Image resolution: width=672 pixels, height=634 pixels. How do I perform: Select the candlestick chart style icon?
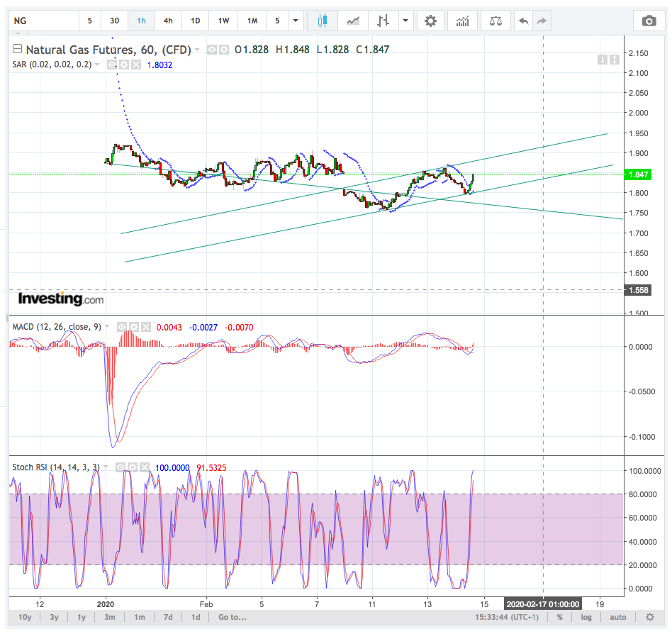(323, 21)
